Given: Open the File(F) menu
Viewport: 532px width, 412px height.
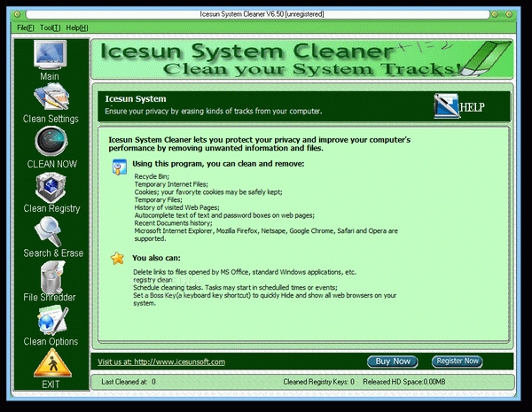Looking at the screenshot, I should pyautogui.click(x=26, y=27).
